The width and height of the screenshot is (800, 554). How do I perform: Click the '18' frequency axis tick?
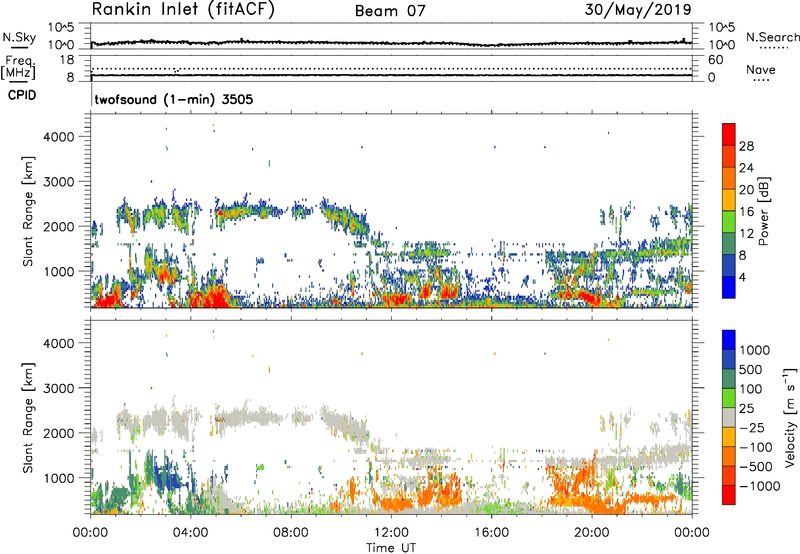[x=66, y=60]
